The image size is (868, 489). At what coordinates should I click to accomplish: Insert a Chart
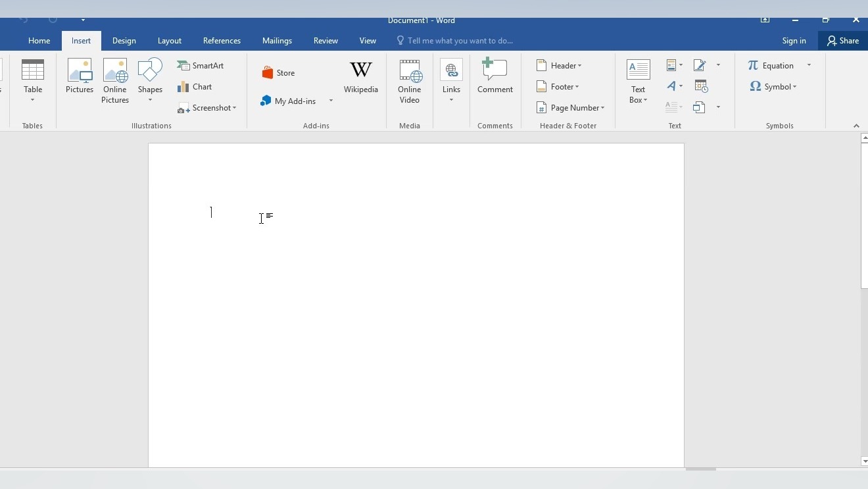point(195,87)
